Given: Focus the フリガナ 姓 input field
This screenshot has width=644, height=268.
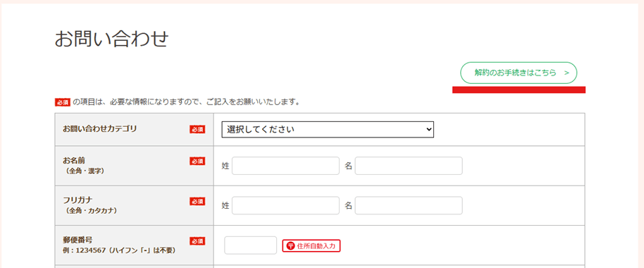Looking at the screenshot, I should tap(285, 205).
